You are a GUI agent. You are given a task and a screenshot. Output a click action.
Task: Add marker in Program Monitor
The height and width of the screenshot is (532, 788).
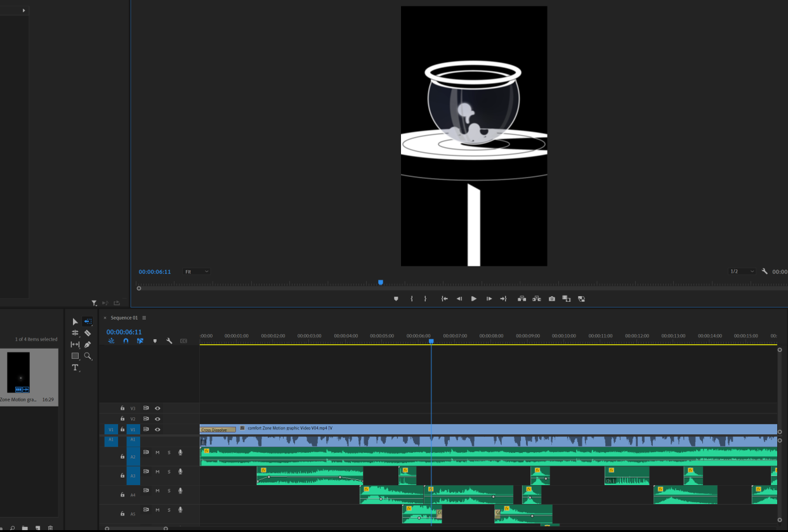tap(396, 299)
